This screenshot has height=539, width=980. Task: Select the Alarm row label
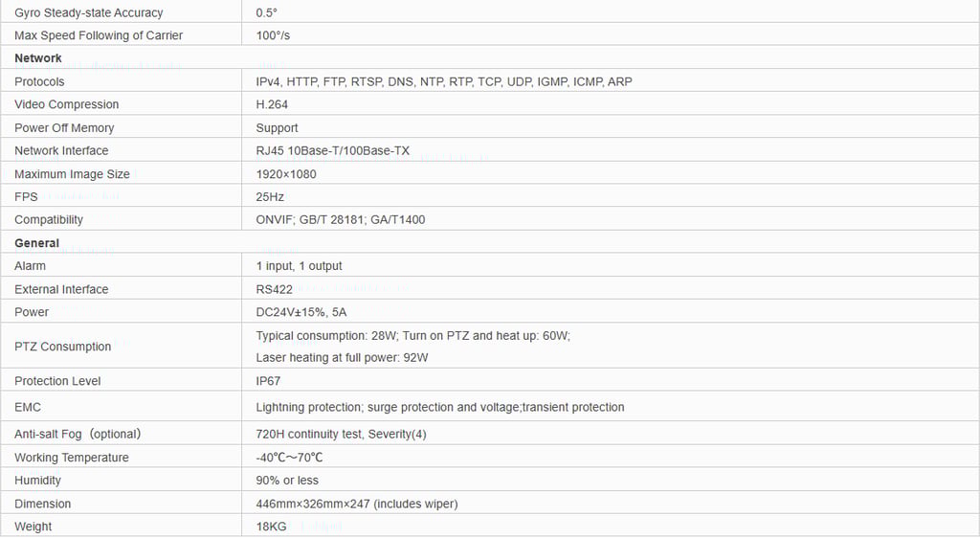[30, 266]
